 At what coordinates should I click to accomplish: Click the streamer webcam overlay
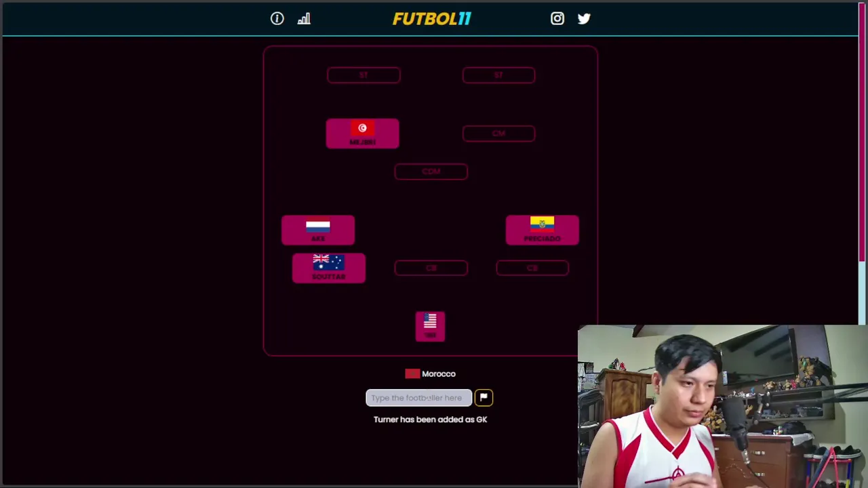point(722,406)
